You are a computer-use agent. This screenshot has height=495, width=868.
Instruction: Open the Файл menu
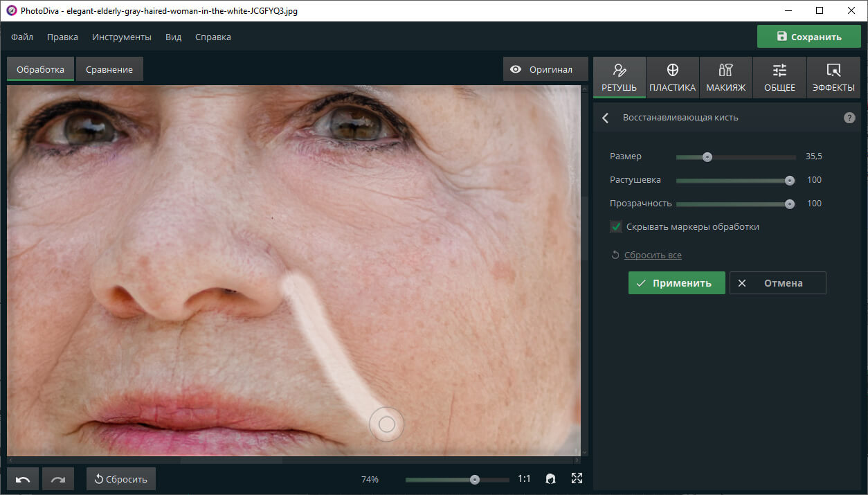22,37
